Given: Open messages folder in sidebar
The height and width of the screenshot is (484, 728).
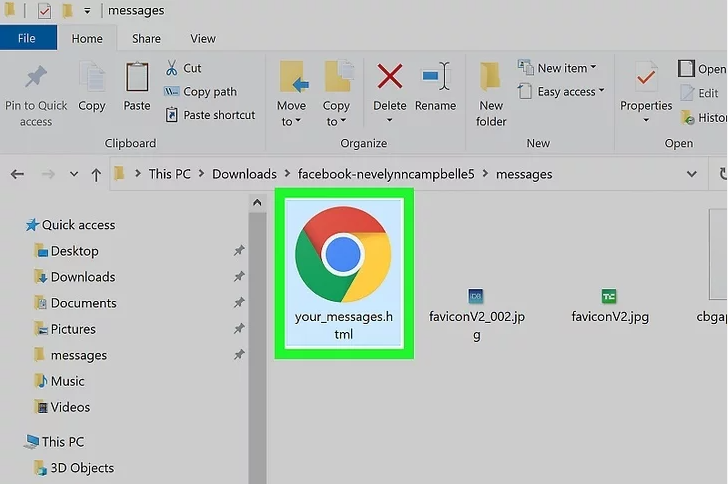Looking at the screenshot, I should (70, 355).
